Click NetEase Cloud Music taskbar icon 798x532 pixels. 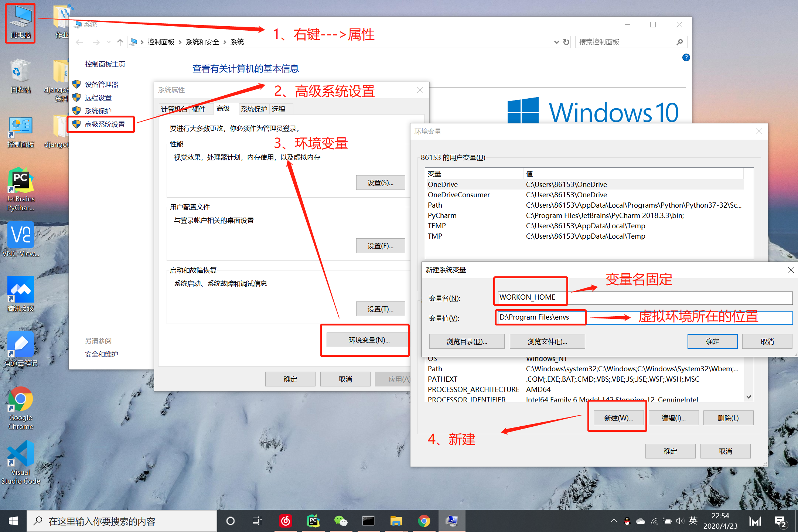point(286,521)
